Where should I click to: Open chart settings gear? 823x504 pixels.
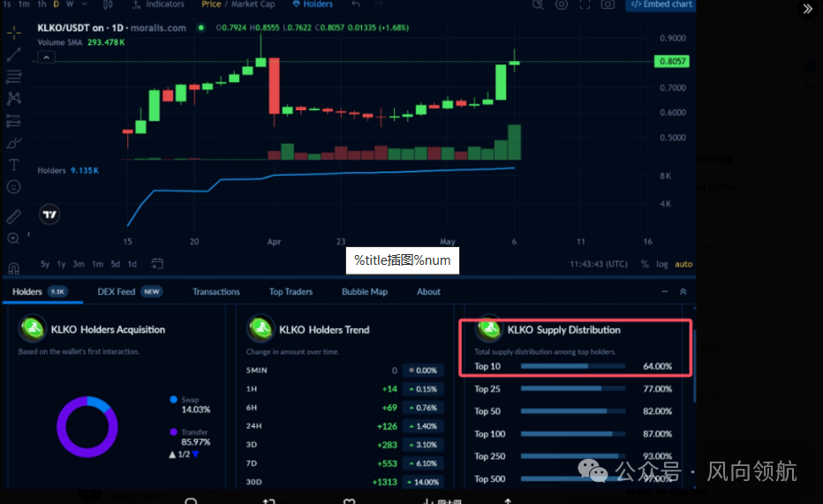pyautogui.click(x=561, y=4)
